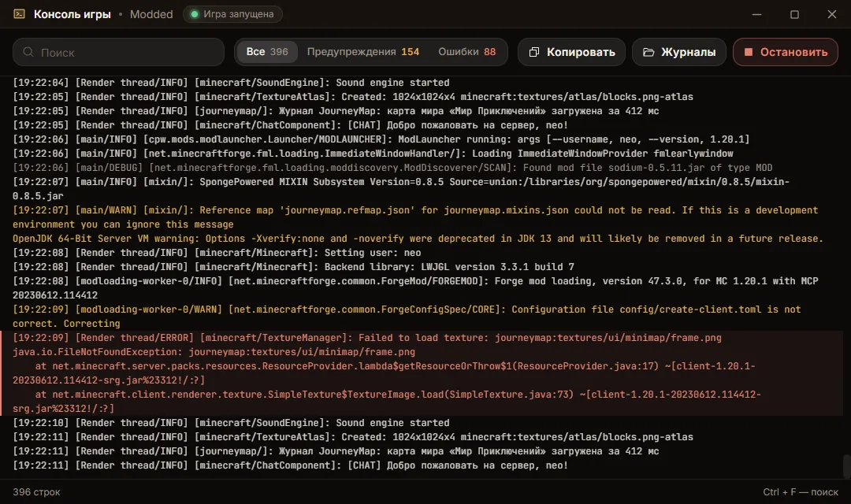Select the WARN line about journeymap.refmap.json
The width and height of the screenshot is (851, 504).
click(415, 217)
